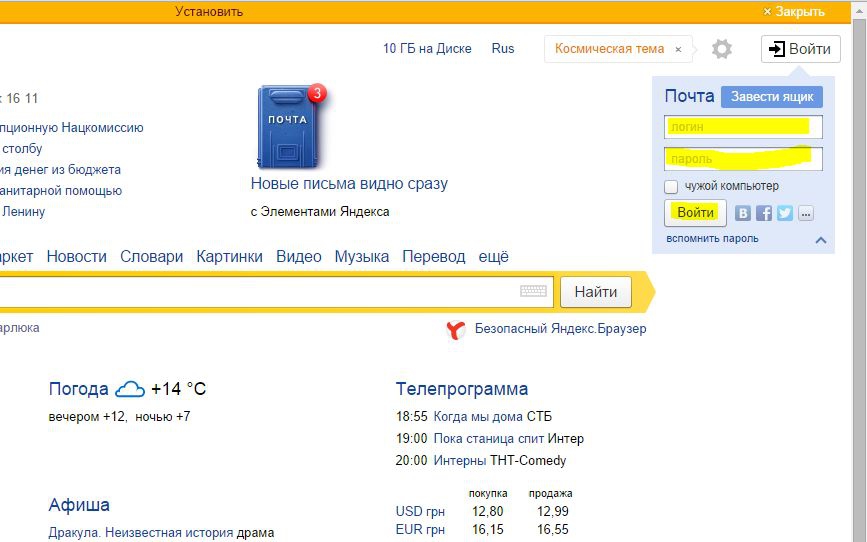This screenshot has width=867, height=542.
Task: Click the 16,55 EUR sell rate
Action: (553, 530)
